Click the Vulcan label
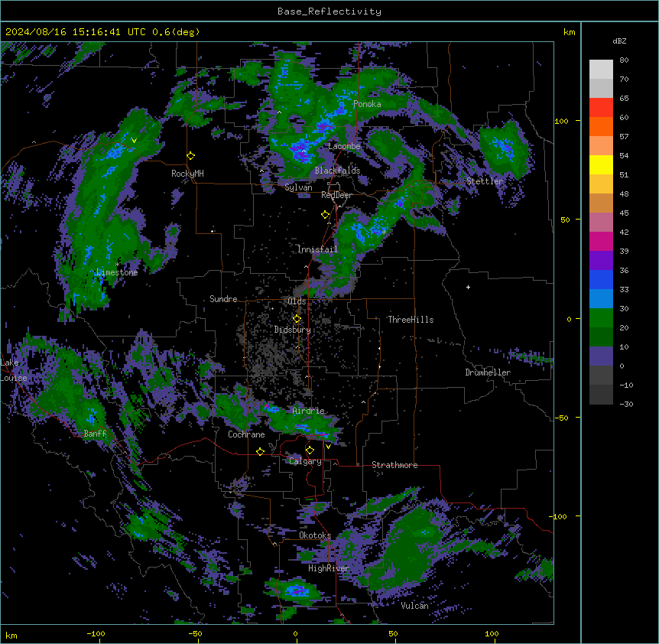The image size is (659, 644). [x=415, y=606]
